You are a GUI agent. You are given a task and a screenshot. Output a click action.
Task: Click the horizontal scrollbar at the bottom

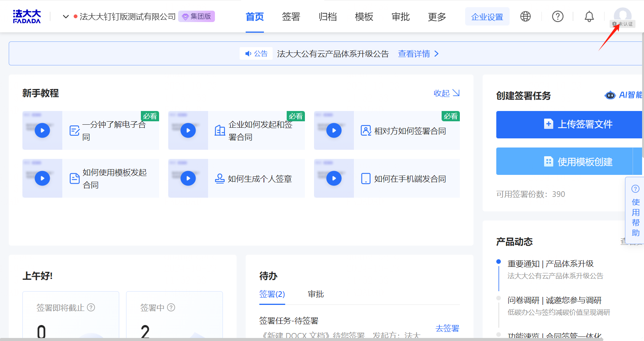point(301,339)
